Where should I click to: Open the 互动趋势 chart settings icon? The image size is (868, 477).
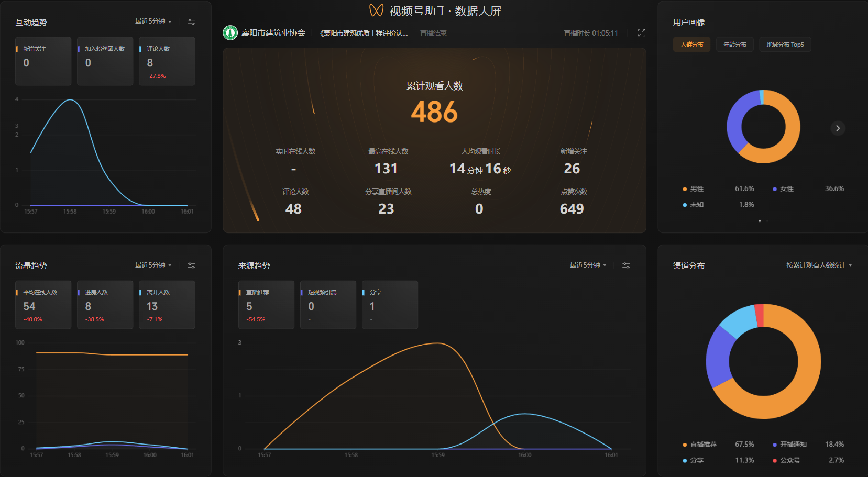point(191,22)
